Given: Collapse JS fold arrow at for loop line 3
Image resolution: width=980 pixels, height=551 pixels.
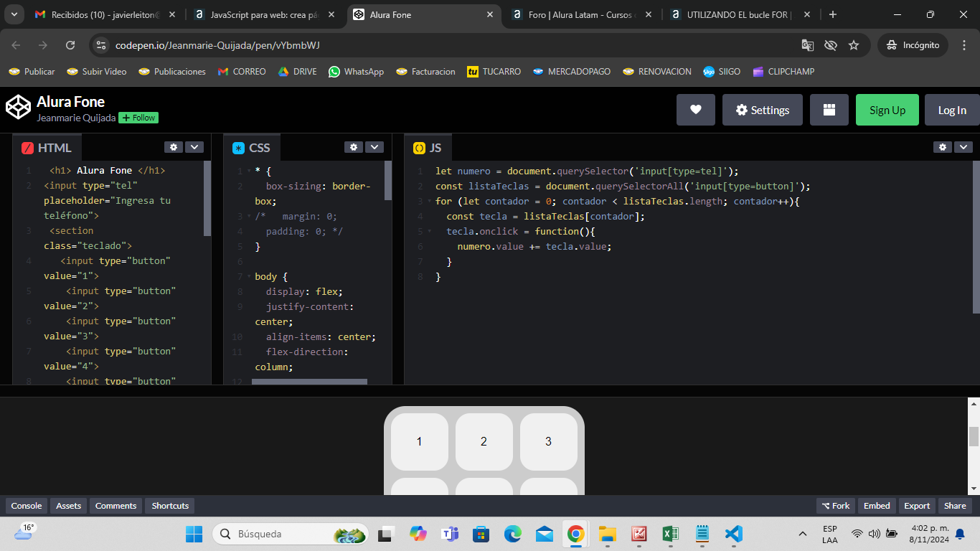Looking at the screenshot, I should point(429,202).
